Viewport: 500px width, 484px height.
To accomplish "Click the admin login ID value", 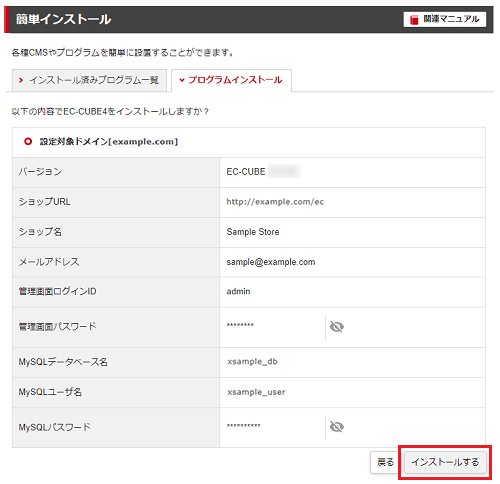I will [x=238, y=291].
